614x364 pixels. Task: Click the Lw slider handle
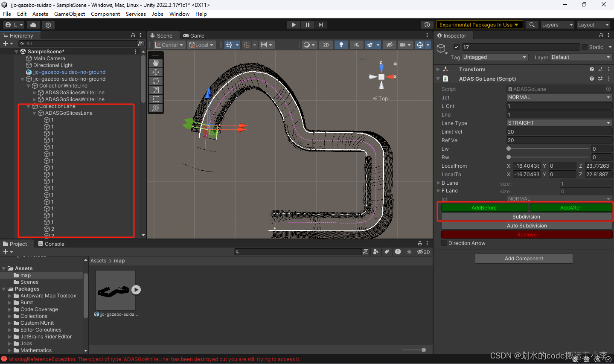click(x=509, y=149)
